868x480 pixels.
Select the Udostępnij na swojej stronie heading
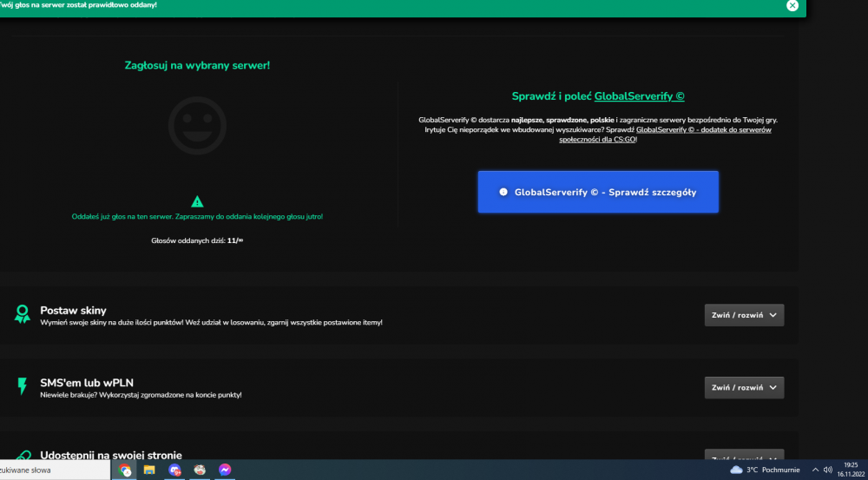[111, 455]
